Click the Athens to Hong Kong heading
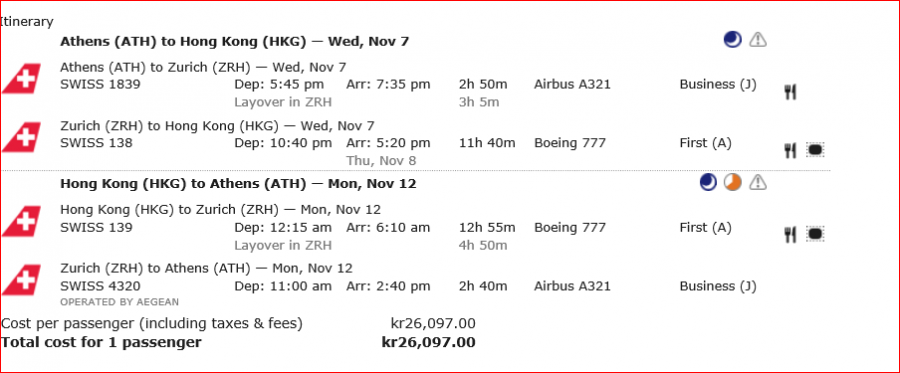Screen dimensions: 900x373 pos(235,41)
